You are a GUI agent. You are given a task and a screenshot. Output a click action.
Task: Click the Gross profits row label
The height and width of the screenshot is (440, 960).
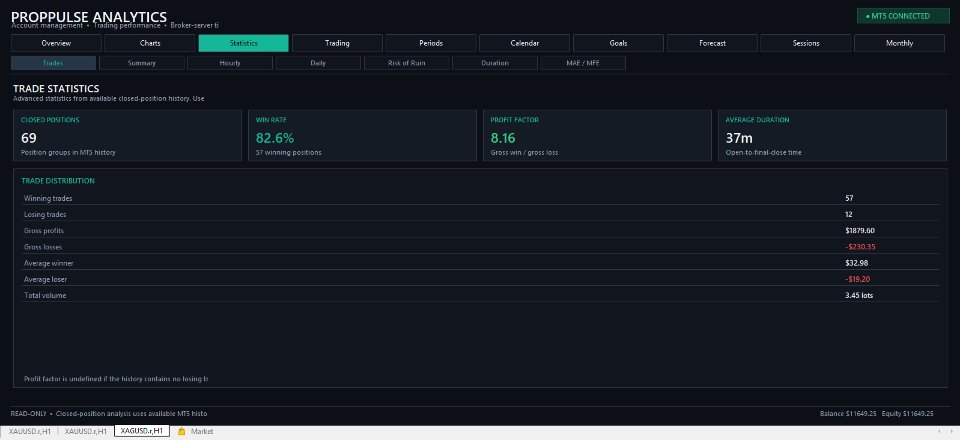(x=44, y=231)
